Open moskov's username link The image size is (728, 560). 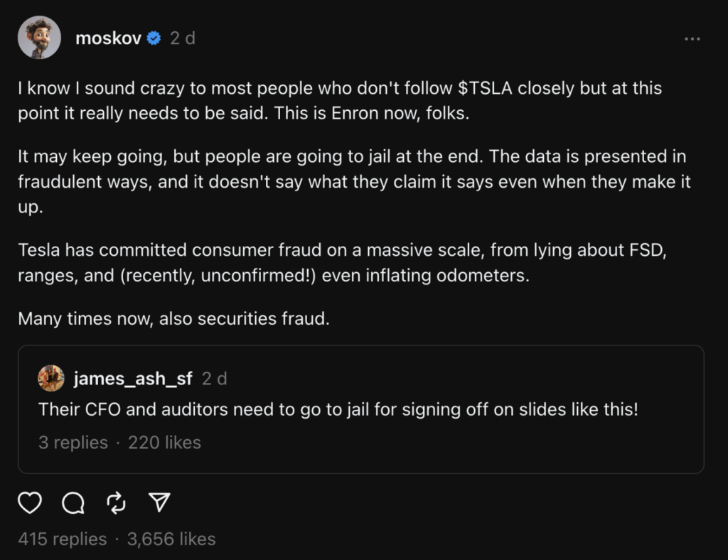(107, 38)
